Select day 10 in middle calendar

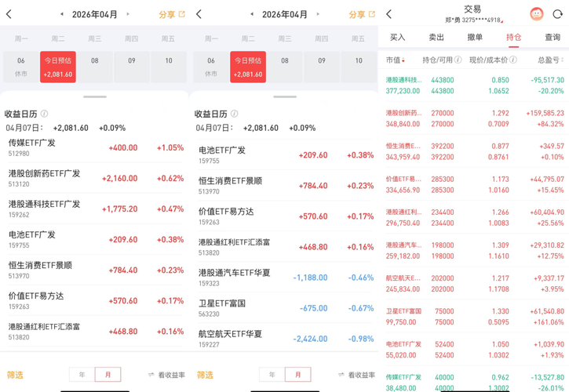tap(359, 67)
